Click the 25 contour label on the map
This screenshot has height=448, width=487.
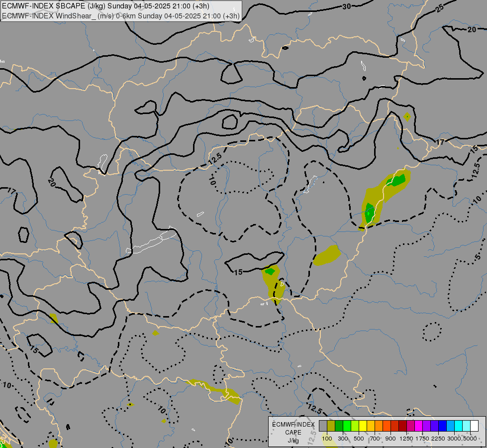(440, 8)
